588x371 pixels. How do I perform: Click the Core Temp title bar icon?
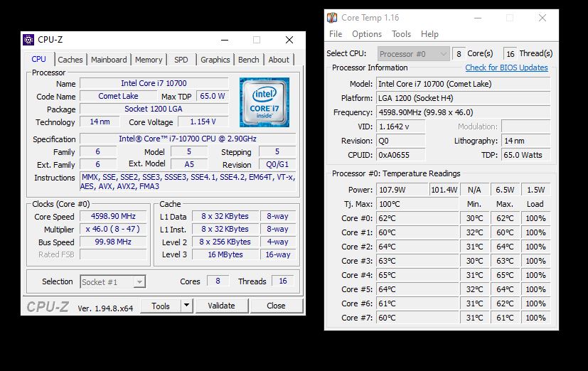coord(331,18)
